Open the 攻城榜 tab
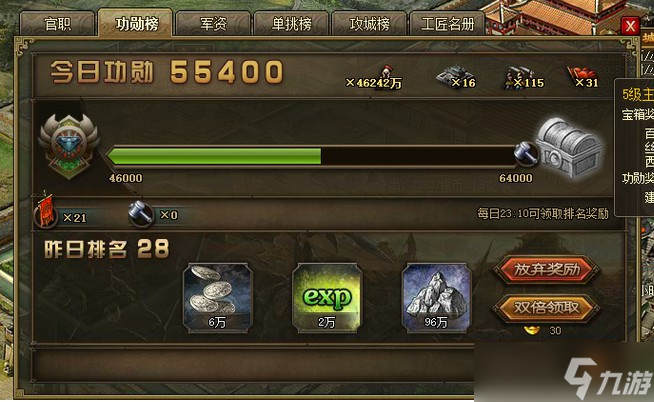Screen dimensions: 654x402 (x=369, y=24)
